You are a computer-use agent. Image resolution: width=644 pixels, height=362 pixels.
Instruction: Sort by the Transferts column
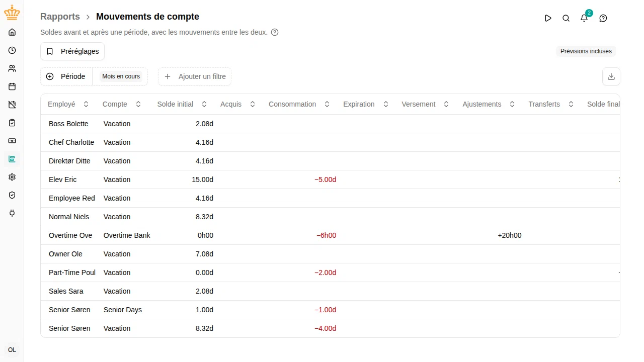551,104
